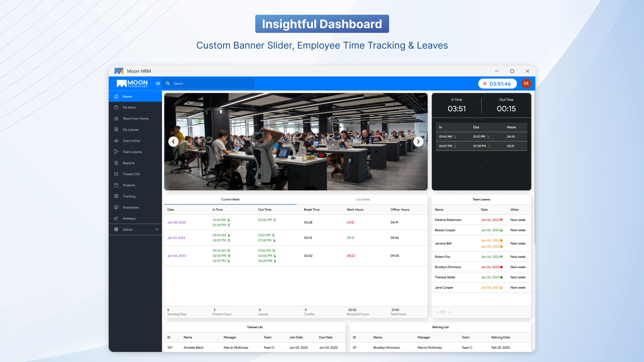The height and width of the screenshot is (362, 644).
Task: Open the My Work sidebar icon
Action: point(116,108)
